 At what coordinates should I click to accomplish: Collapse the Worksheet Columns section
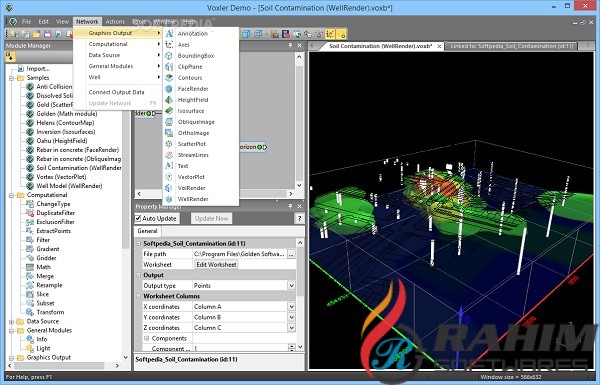pos(139,296)
